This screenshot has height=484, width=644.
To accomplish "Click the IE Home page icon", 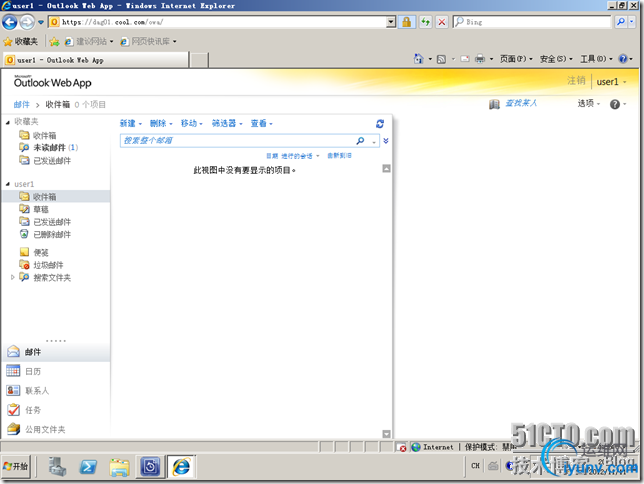I will (419, 59).
